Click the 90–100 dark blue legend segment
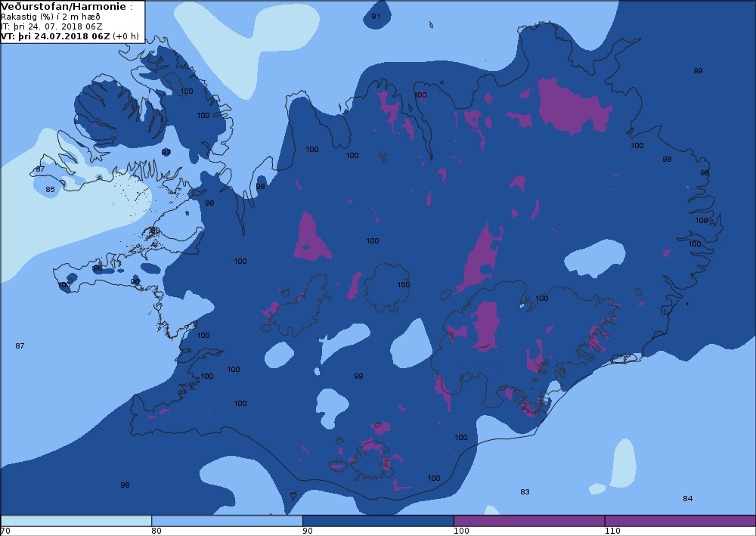Image resolution: width=756 pixels, height=536 pixels. (378, 521)
